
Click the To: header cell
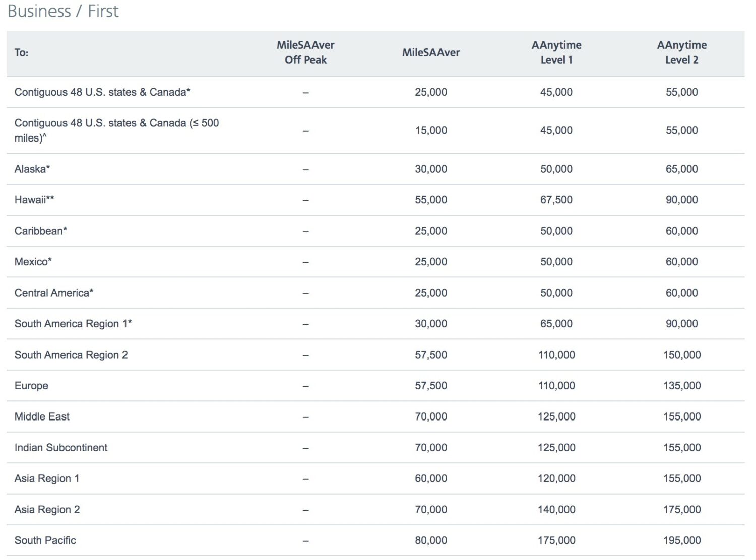[x=21, y=52]
